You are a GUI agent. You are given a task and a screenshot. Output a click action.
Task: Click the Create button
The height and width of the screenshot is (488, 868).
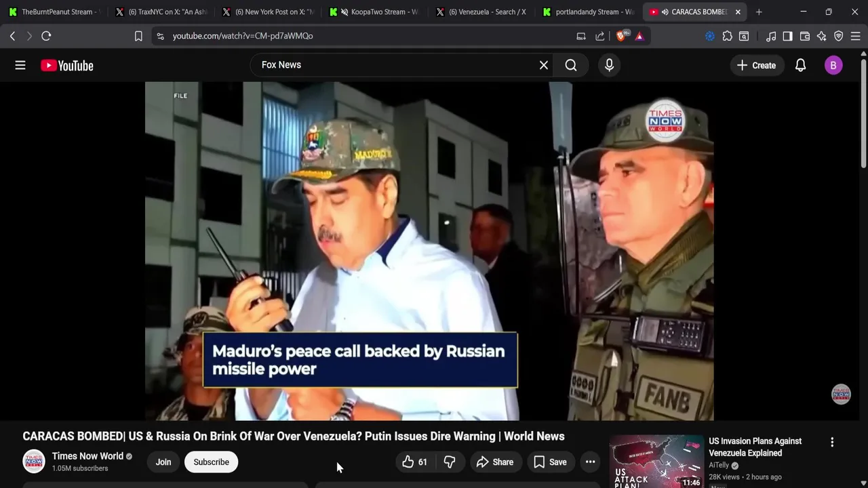756,65
